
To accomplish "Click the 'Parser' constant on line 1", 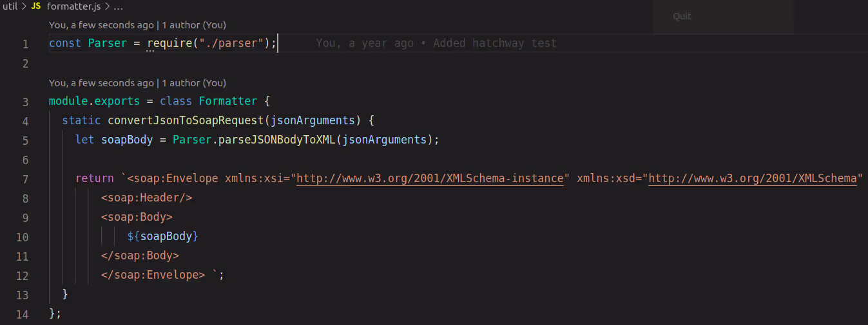I will coord(108,43).
